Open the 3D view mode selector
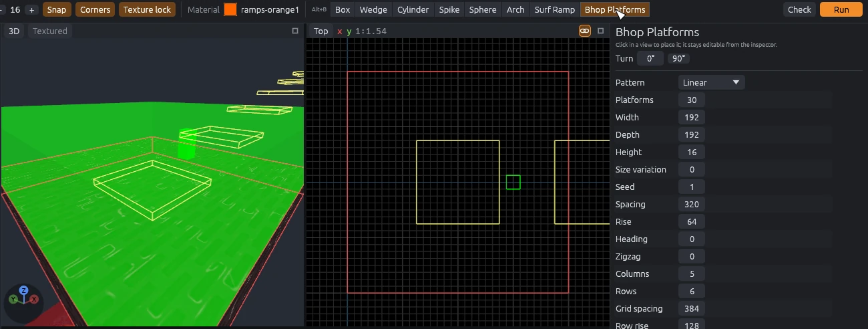The height and width of the screenshot is (329, 868). pyautogui.click(x=14, y=31)
